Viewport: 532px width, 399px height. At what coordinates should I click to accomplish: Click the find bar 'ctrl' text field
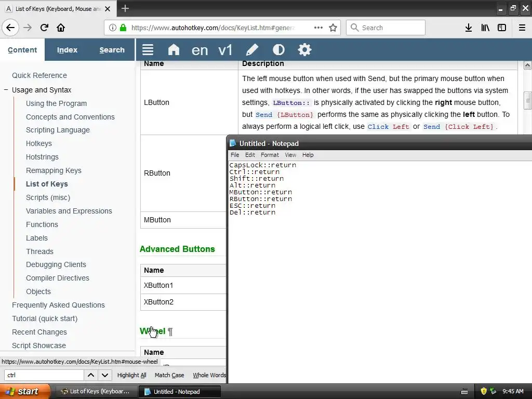pyautogui.click(x=44, y=375)
